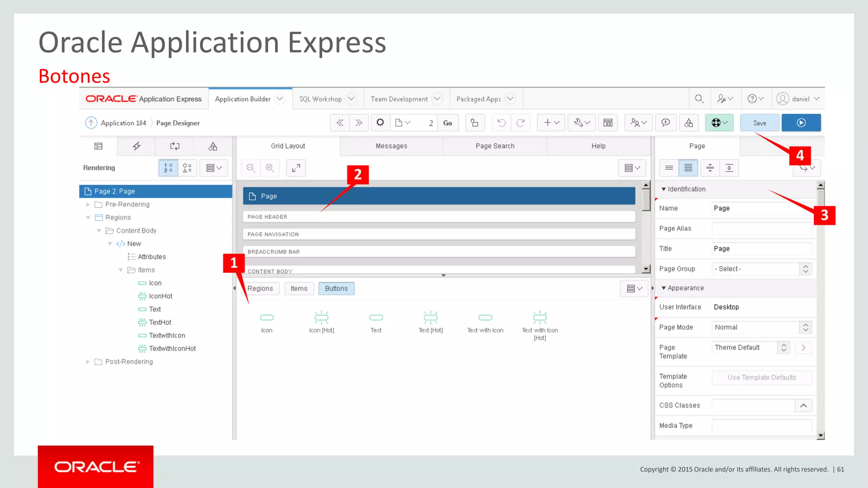Collapse all property groups

710,168
